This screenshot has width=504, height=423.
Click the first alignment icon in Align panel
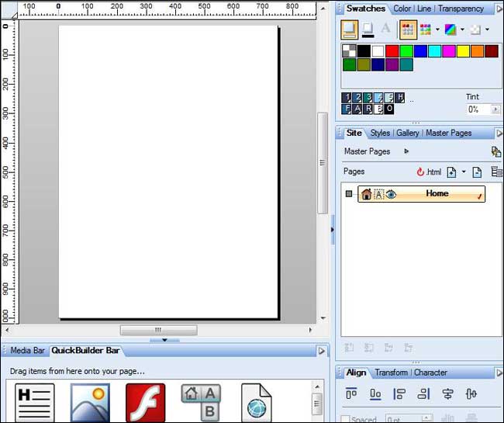(x=351, y=394)
